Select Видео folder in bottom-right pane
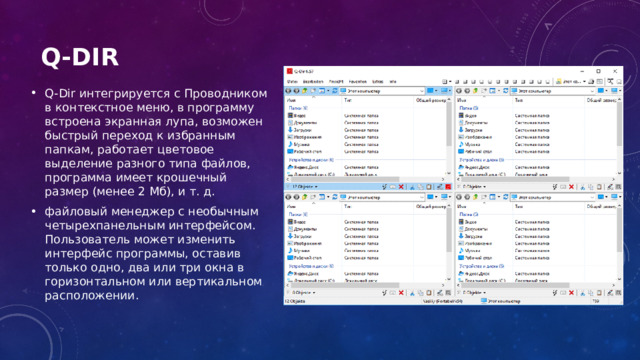 click(467, 222)
